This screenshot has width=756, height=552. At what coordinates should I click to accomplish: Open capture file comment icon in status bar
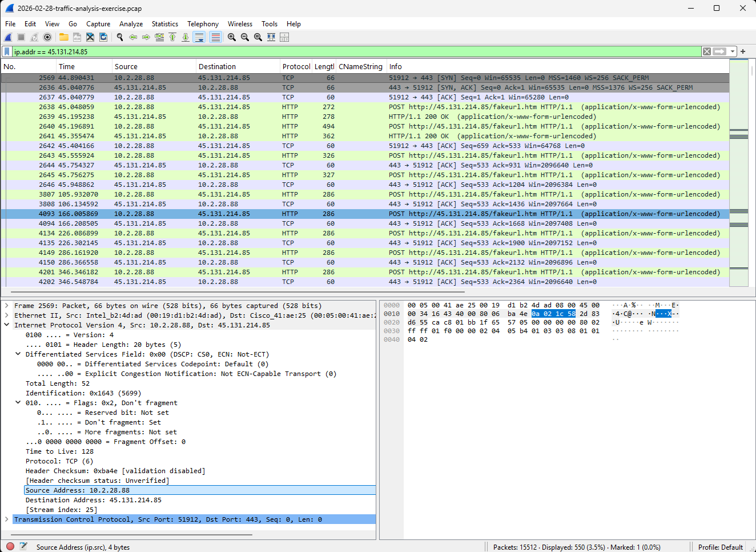23,547
